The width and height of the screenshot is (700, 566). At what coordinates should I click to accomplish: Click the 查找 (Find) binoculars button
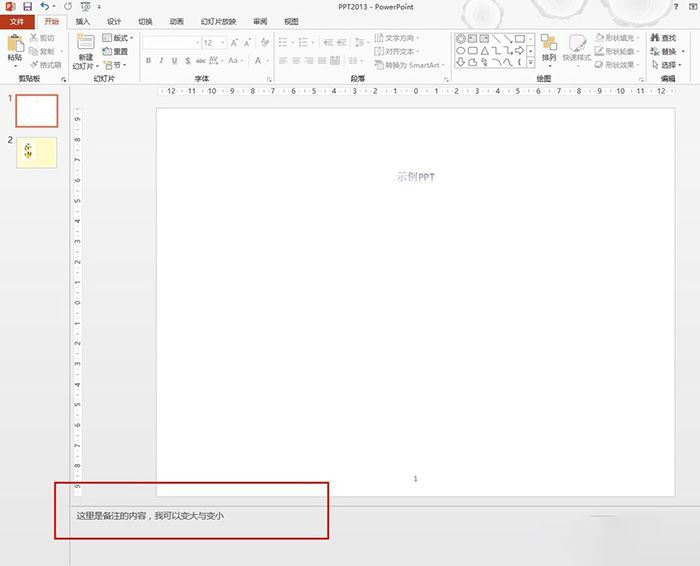pos(663,38)
